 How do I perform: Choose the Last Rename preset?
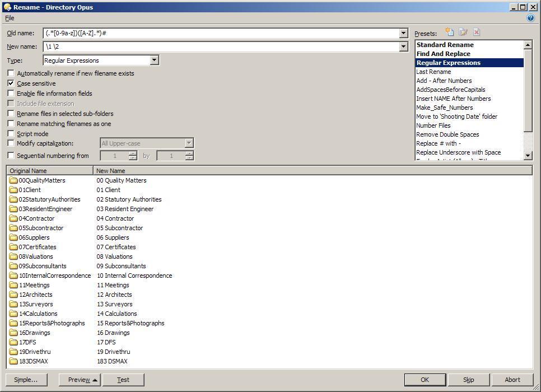coord(433,72)
